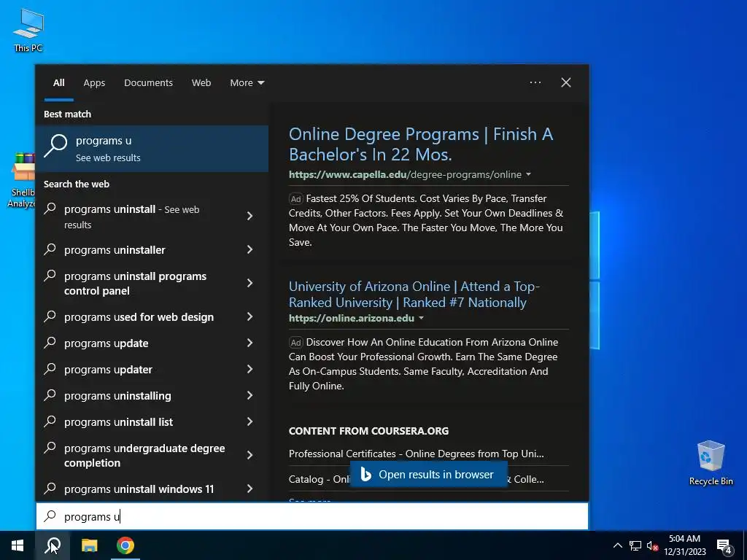Expand arrow next to 'programs uninstalling'
Screen dimensions: 747x560
click(x=249, y=395)
